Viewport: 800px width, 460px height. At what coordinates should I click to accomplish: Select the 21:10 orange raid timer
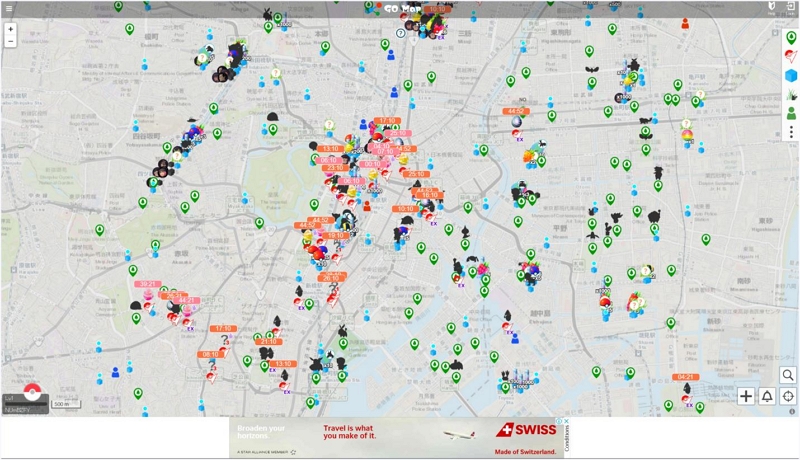point(268,341)
